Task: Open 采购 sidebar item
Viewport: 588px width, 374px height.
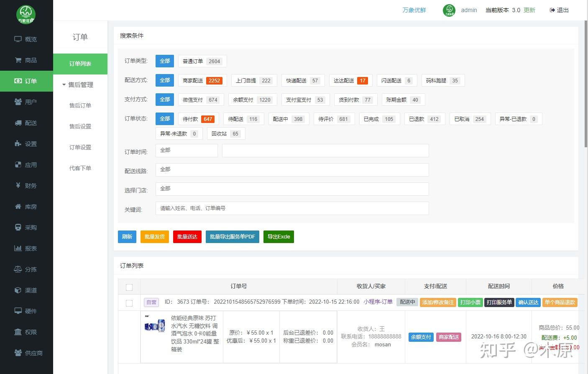Action: pyautogui.click(x=26, y=228)
